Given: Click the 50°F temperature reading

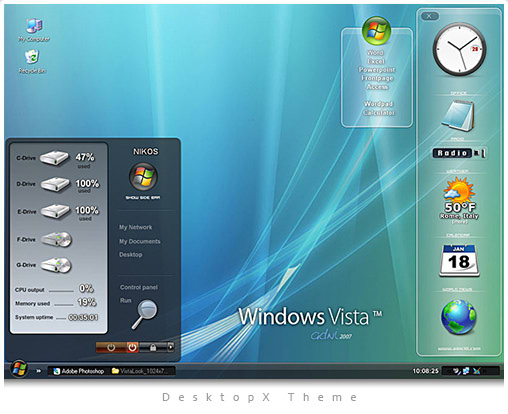Looking at the screenshot, I should 460,207.
